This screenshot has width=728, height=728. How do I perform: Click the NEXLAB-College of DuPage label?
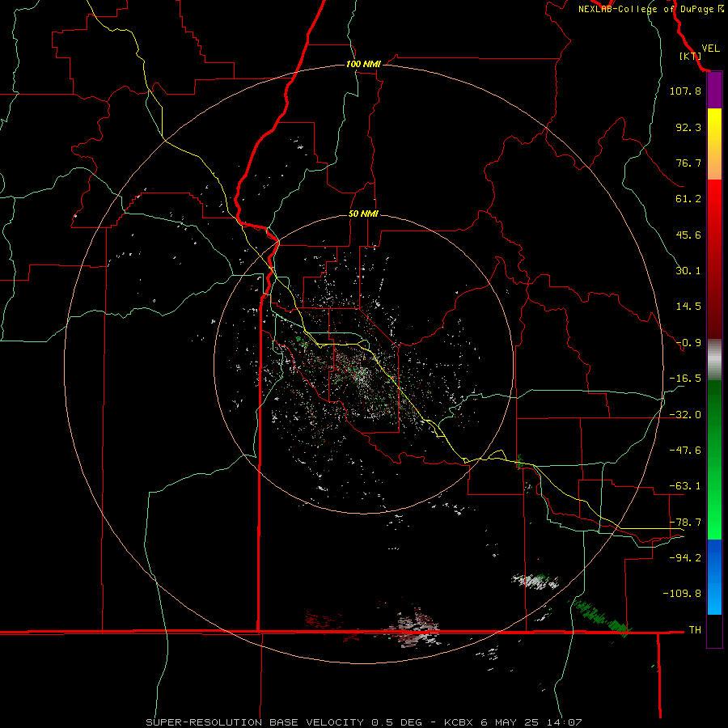651,9
